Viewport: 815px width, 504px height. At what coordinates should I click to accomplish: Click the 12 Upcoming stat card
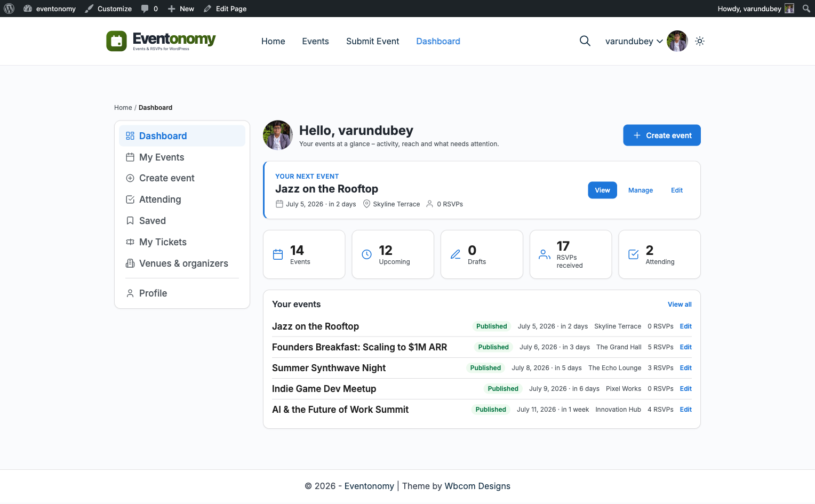pos(393,254)
